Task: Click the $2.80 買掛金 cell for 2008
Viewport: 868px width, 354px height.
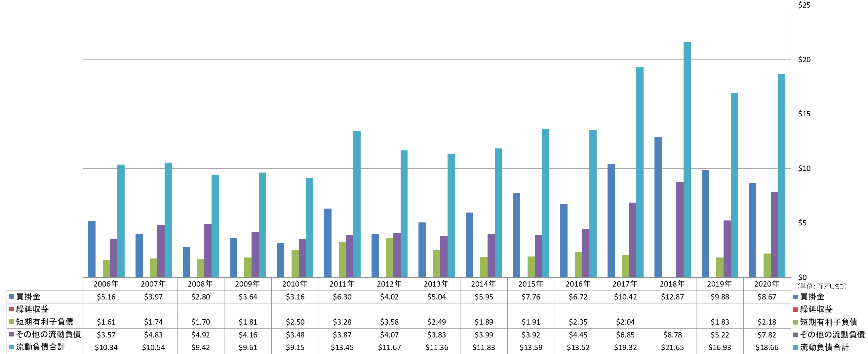Action: [201, 297]
